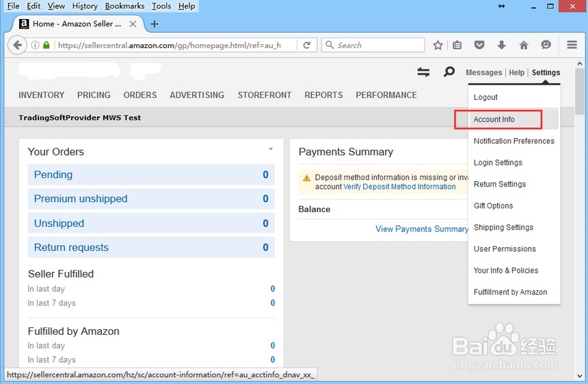
Task: Go to the browser home page icon
Action: (524, 45)
